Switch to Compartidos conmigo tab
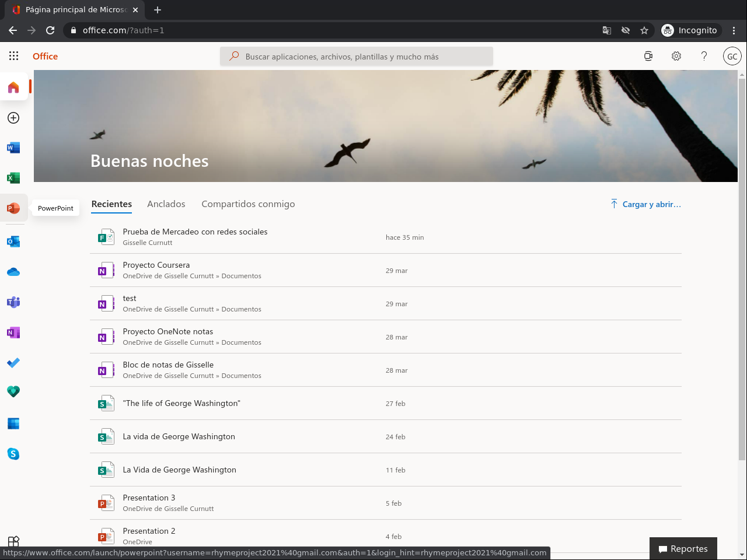Image resolution: width=747 pixels, height=560 pixels. [248, 204]
